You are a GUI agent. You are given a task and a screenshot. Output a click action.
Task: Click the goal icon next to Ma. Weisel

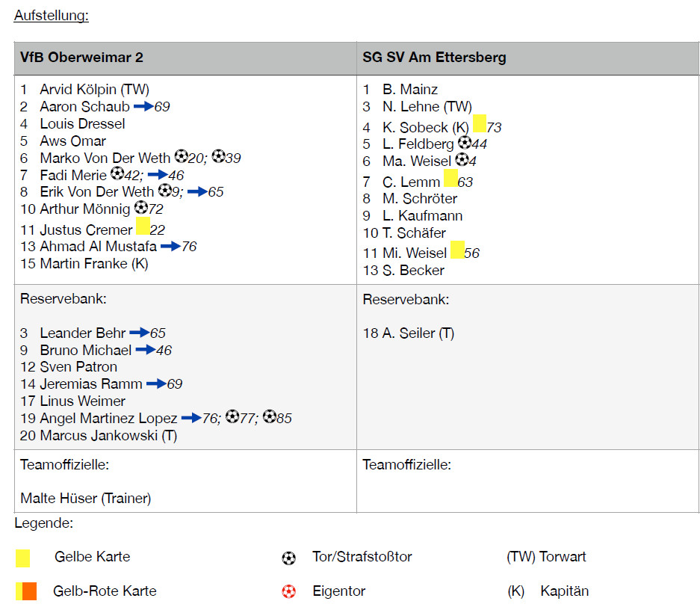pyautogui.click(x=462, y=159)
